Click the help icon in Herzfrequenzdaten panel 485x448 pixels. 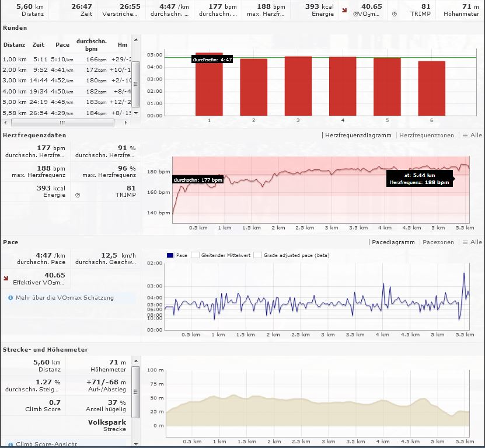click(78, 195)
